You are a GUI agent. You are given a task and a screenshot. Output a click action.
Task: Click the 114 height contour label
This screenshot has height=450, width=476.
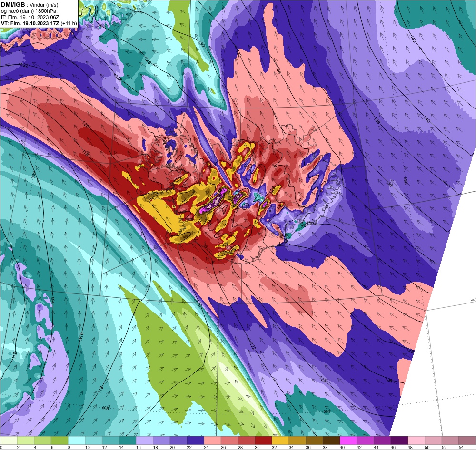point(52,301)
